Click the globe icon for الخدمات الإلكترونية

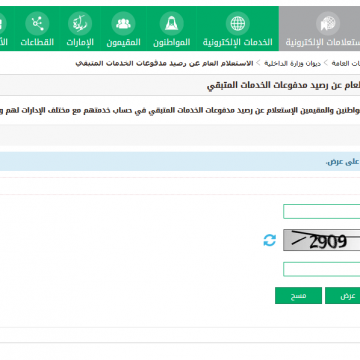tap(238, 23)
